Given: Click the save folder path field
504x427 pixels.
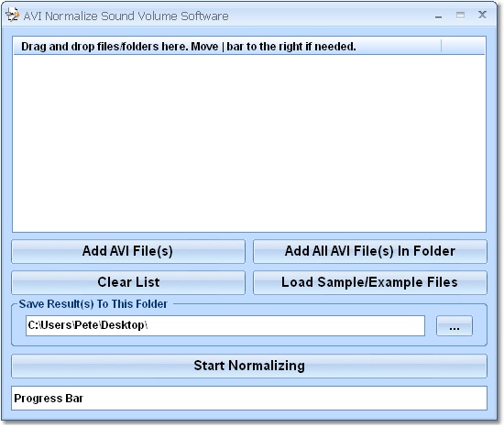Looking at the screenshot, I should (225, 326).
